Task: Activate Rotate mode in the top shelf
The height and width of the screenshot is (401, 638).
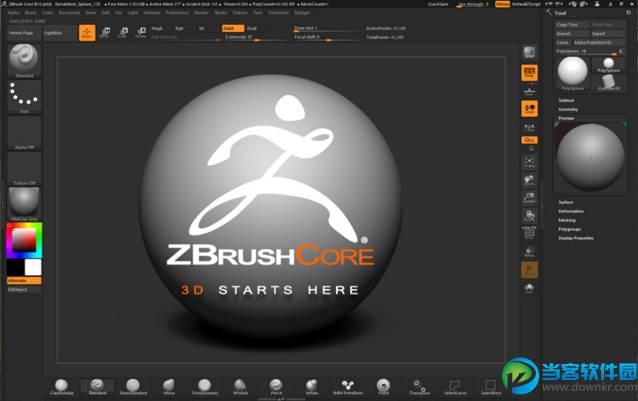Action: 141,33
